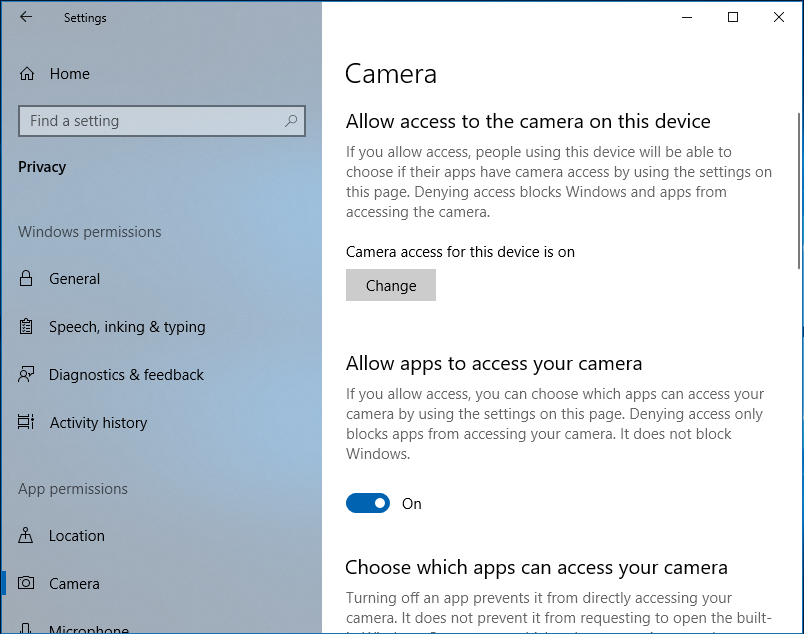The width and height of the screenshot is (804, 634).
Task: Click the Activity history icon
Action: click(26, 422)
